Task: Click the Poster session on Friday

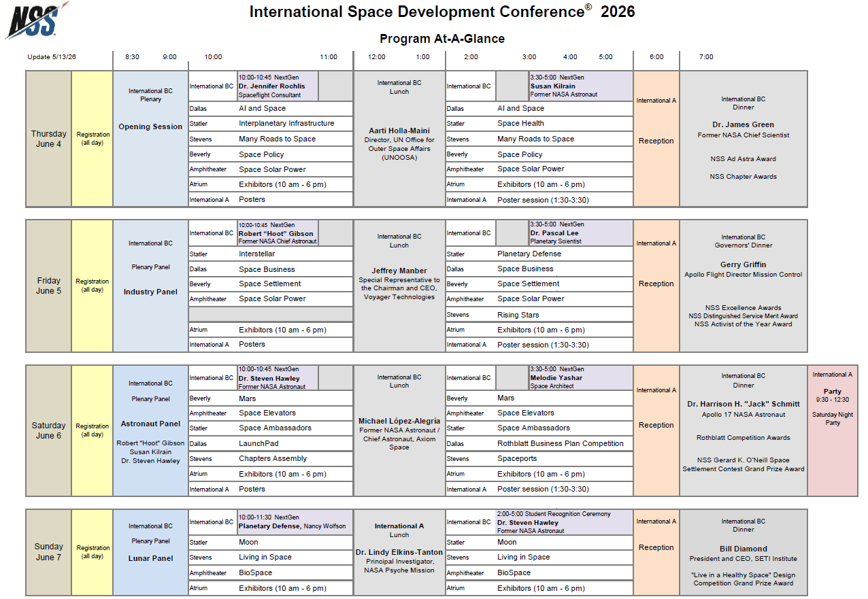Action: 543,345
